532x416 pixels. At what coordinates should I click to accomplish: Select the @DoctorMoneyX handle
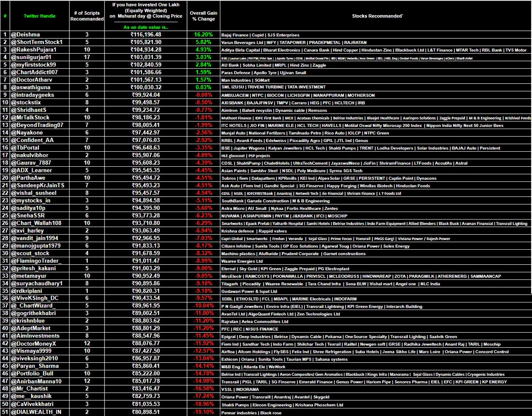tap(33, 344)
